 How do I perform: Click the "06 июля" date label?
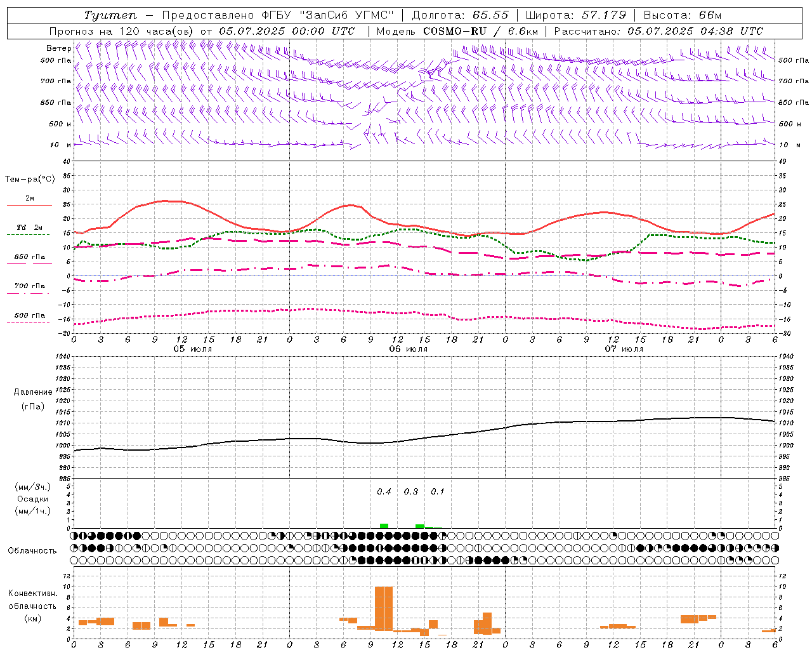click(409, 349)
